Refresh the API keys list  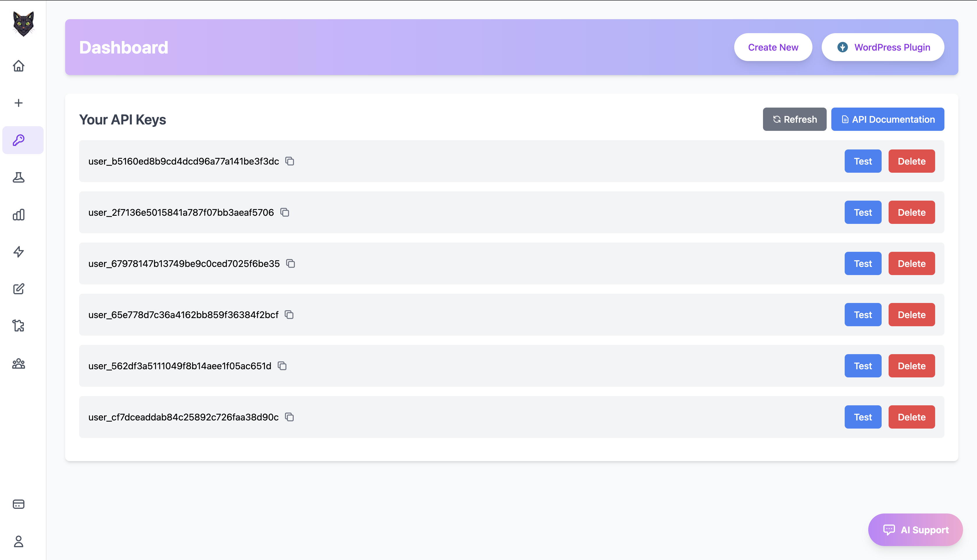(x=794, y=119)
